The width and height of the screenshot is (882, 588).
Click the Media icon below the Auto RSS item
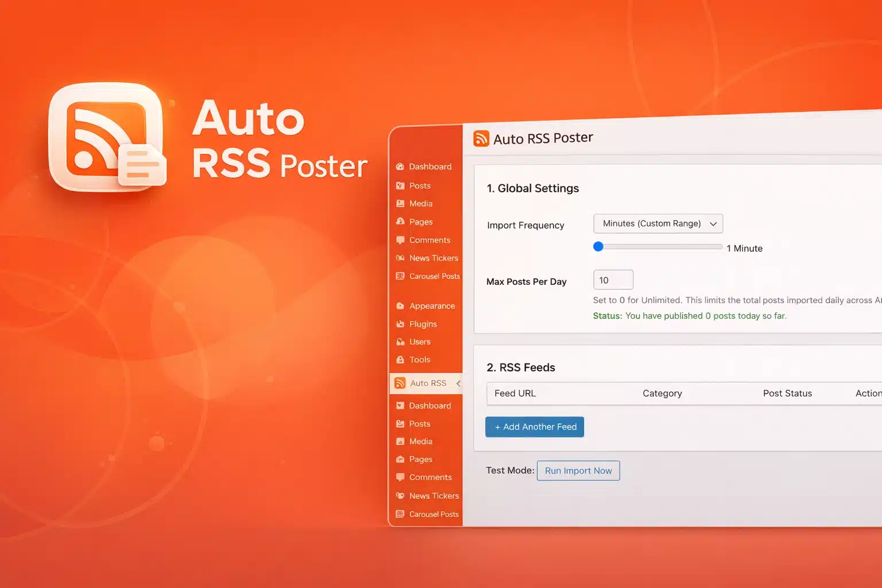click(x=400, y=442)
